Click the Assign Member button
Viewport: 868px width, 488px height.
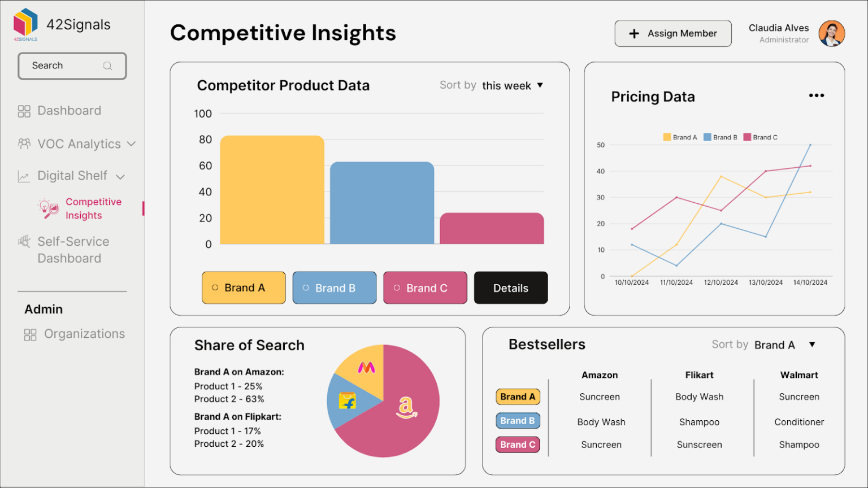pyautogui.click(x=672, y=33)
